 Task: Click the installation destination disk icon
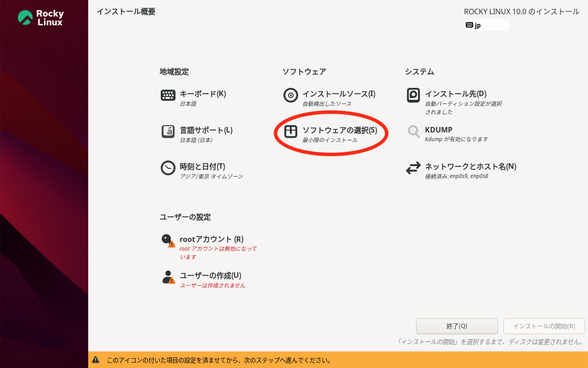[x=413, y=95]
